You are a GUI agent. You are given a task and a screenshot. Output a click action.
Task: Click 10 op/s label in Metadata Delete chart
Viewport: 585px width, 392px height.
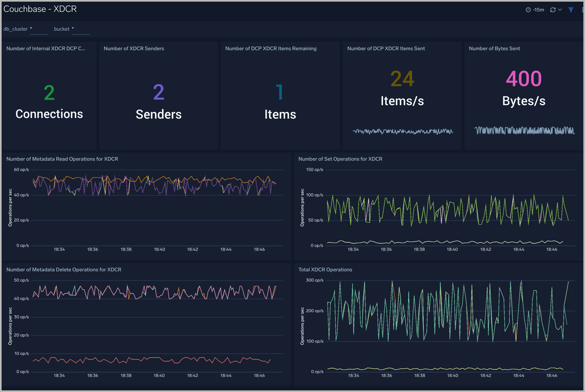(x=21, y=353)
